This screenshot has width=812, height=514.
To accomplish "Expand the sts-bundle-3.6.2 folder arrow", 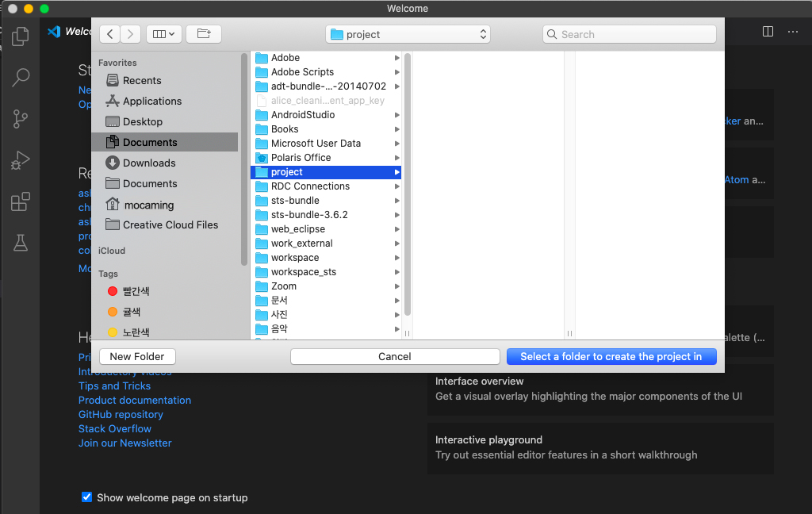I will pyautogui.click(x=396, y=215).
